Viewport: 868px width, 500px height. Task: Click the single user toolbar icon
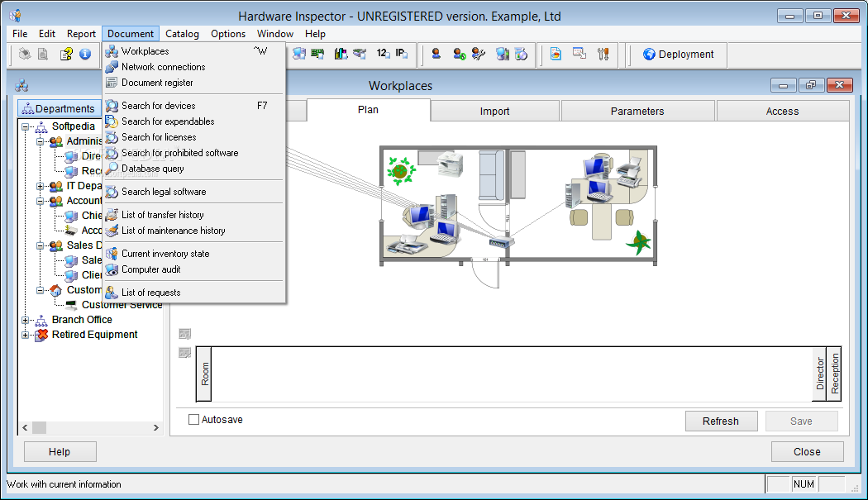(436, 54)
